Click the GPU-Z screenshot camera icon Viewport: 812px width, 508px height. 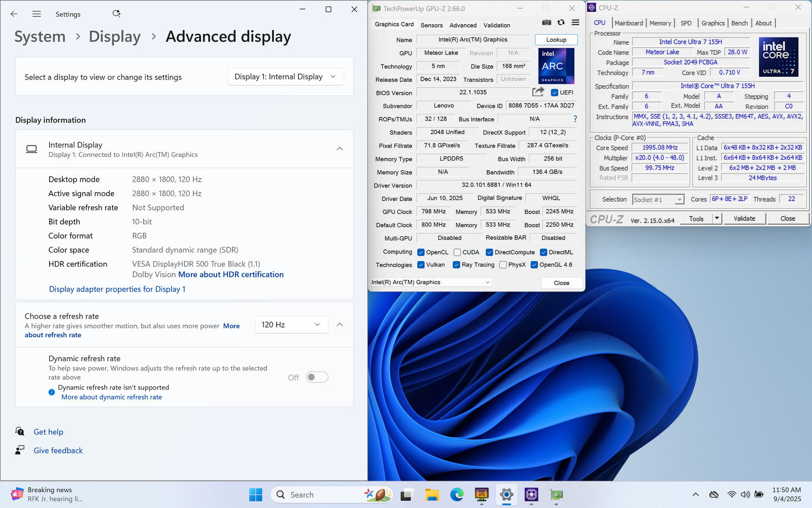(x=547, y=23)
